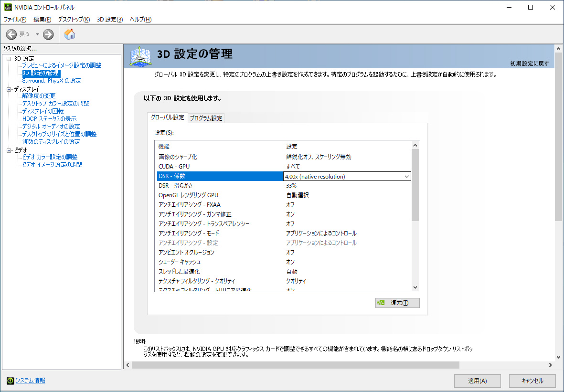
Task: Open back history dropdown arrow
Action: [x=37, y=34]
